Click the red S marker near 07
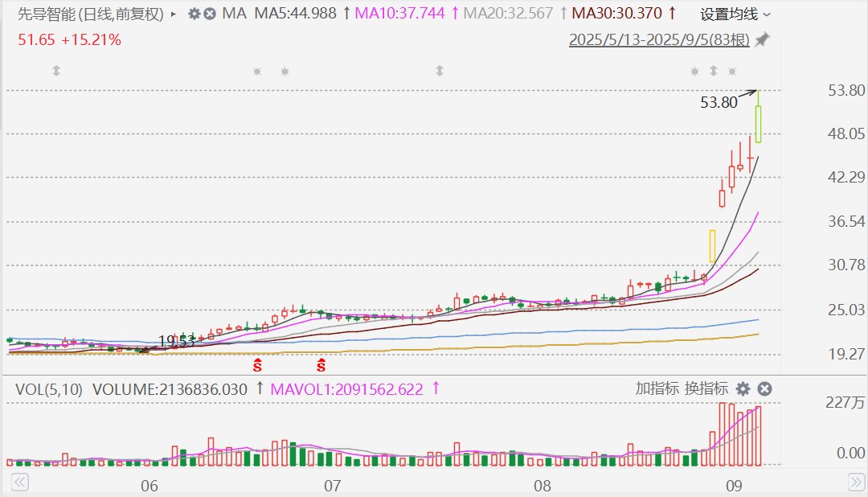 coord(321,365)
